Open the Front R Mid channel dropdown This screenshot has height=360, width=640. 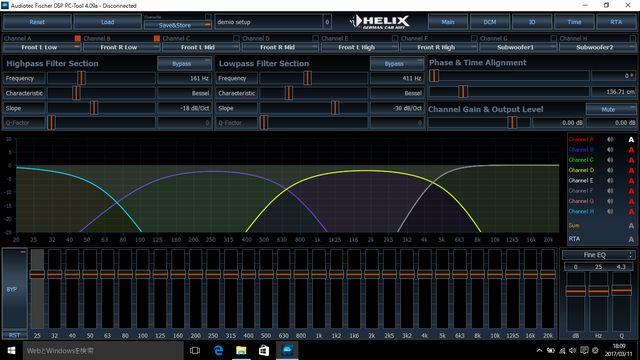280,47
